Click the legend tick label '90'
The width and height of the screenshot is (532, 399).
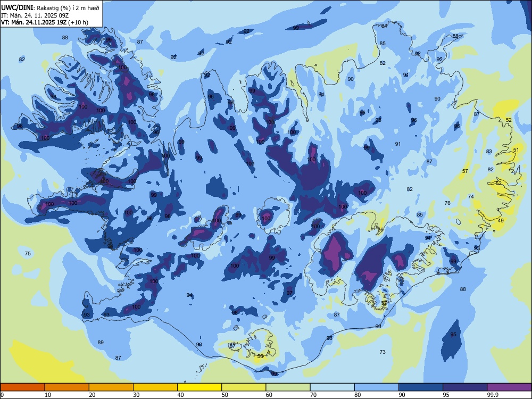click(402, 395)
